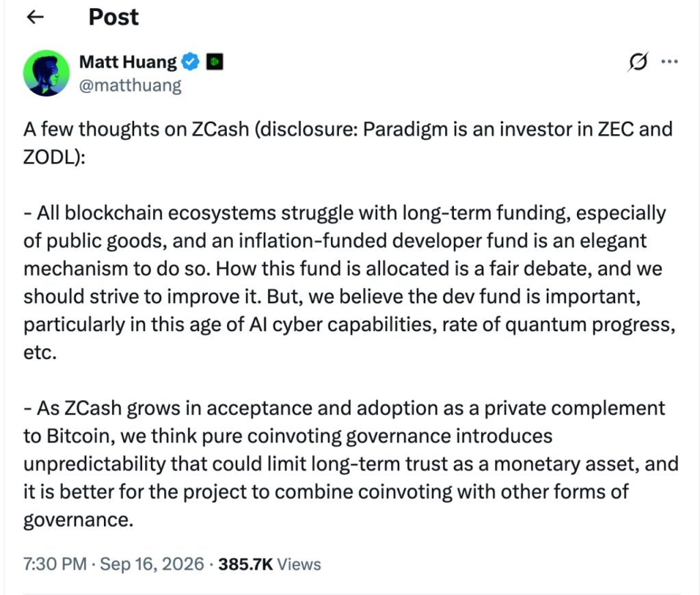This screenshot has width=700, height=595.
Task: Click the 'etc.' line of the post
Action: pyautogui.click(x=40, y=353)
